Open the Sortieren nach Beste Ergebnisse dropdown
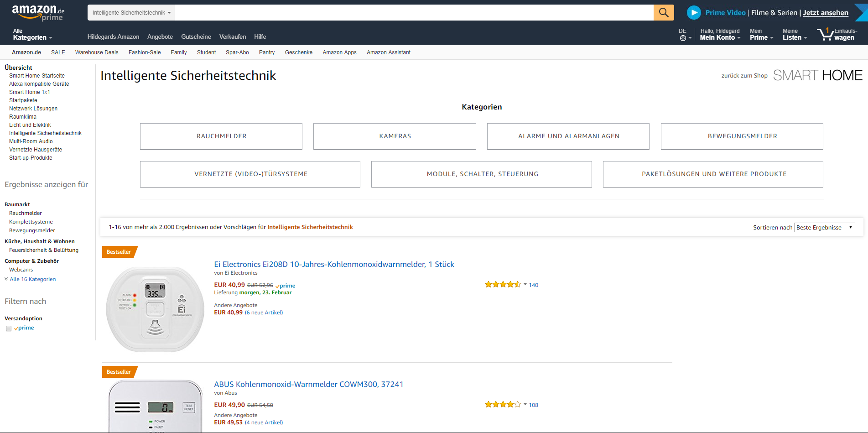 point(825,227)
